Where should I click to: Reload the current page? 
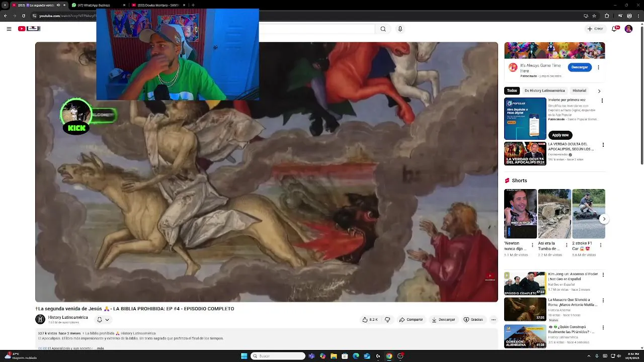pos(23,16)
